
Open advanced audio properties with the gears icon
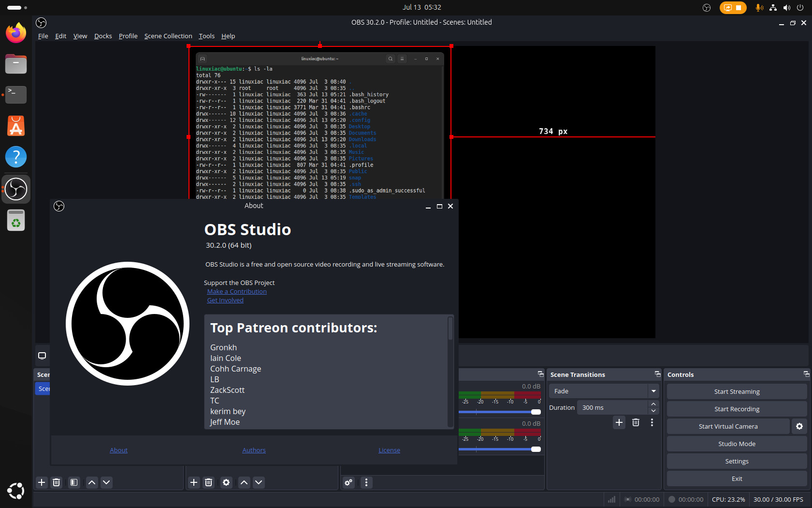click(x=348, y=482)
